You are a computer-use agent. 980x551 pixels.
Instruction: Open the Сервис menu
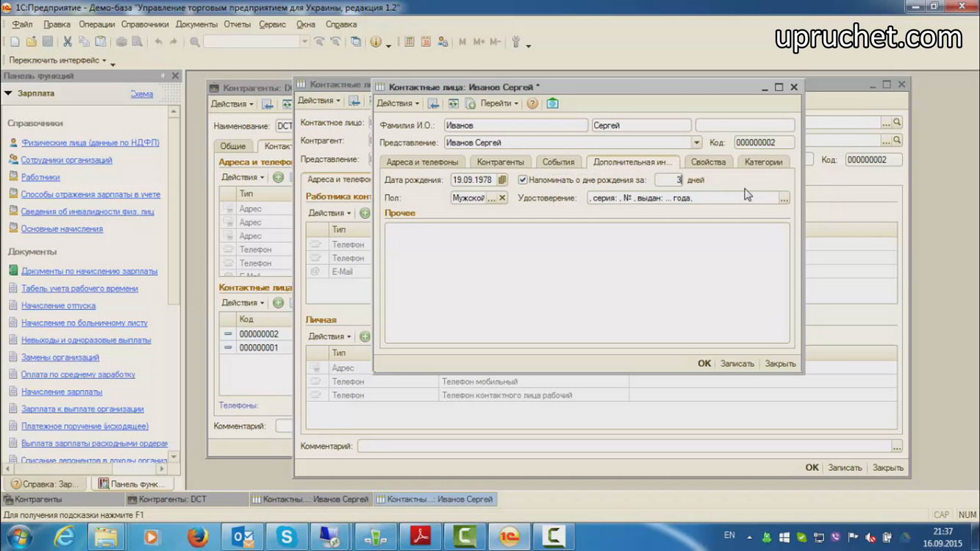[x=273, y=24]
